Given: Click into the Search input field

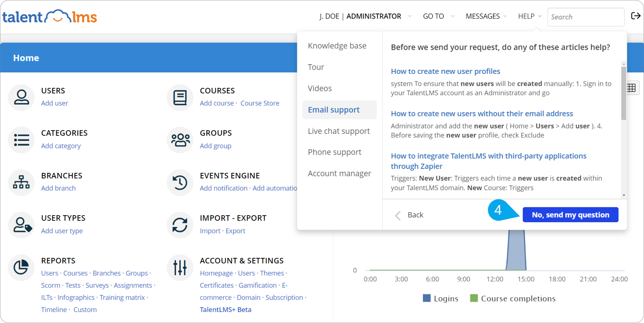Looking at the screenshot, I should point(586,17).
